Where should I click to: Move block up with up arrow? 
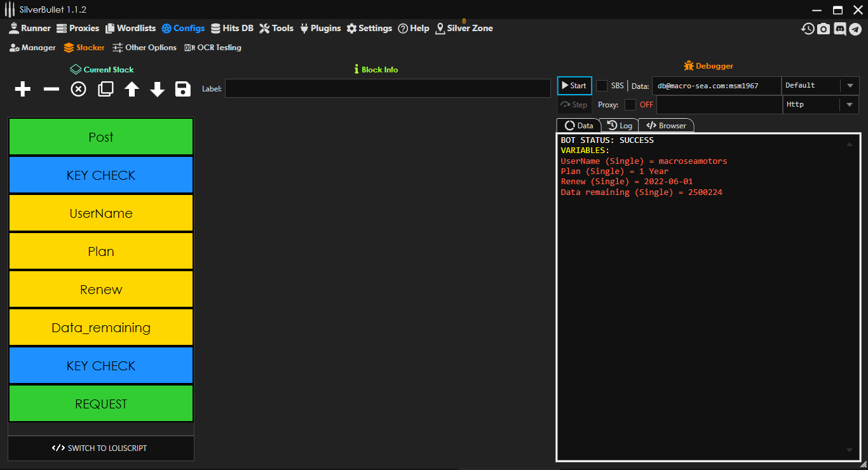click(132, 89)
